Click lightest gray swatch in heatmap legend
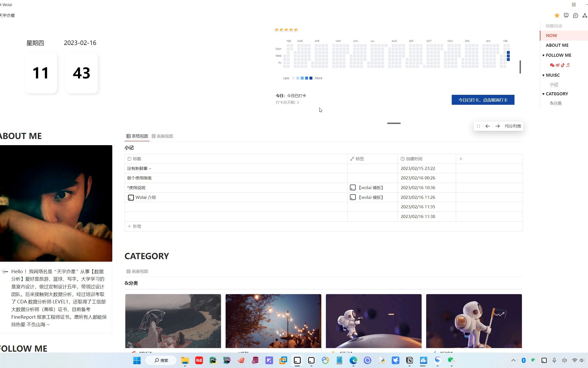 click(293, 78)
